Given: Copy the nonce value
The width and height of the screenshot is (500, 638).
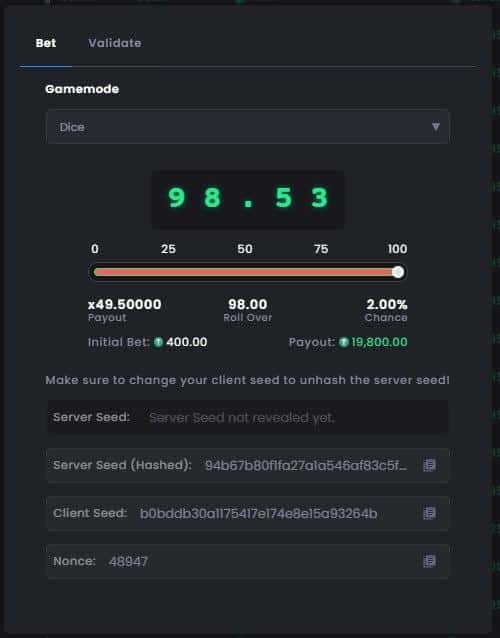Looking at the screenshot, I should tap(429, 561).
